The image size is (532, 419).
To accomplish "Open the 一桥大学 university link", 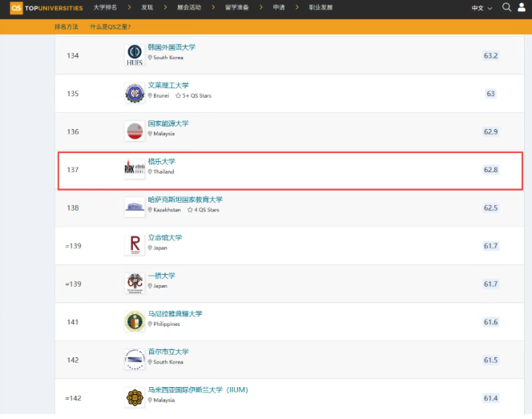I will click(161, 276).
